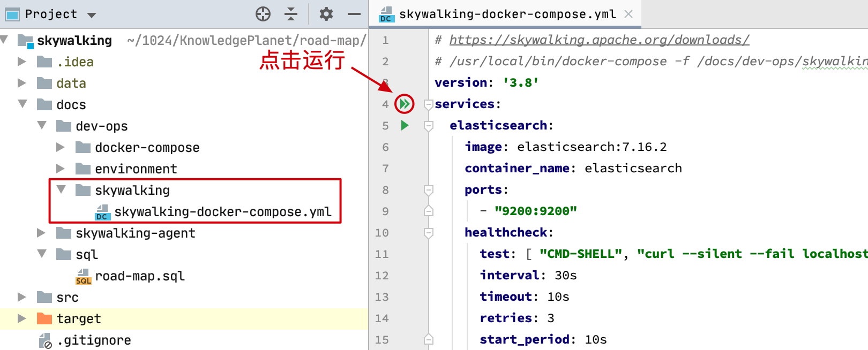Collapse the skywalking root project node

4,40
